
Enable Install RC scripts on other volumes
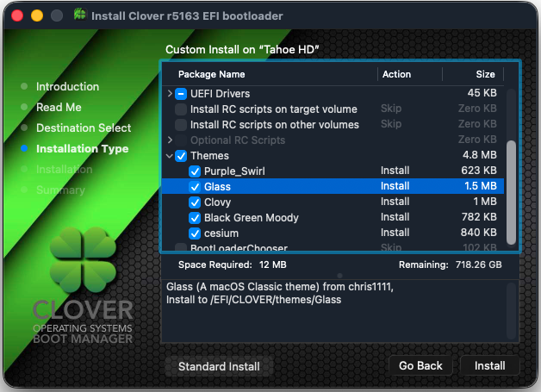point(181,125)
